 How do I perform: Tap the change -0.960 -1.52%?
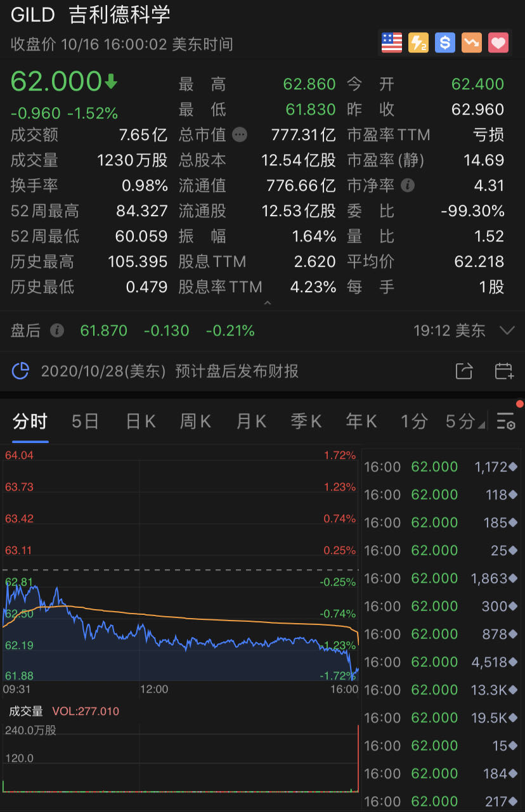click(x=64, y=113)
